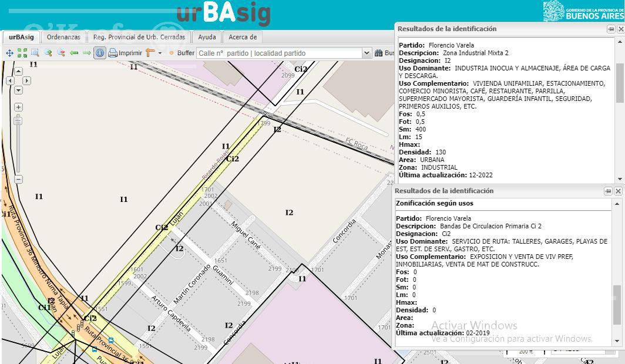The height and width of the screenshot is (364, 625).
Task: Pan the map south arrow
Action: (x=18, y=90)
